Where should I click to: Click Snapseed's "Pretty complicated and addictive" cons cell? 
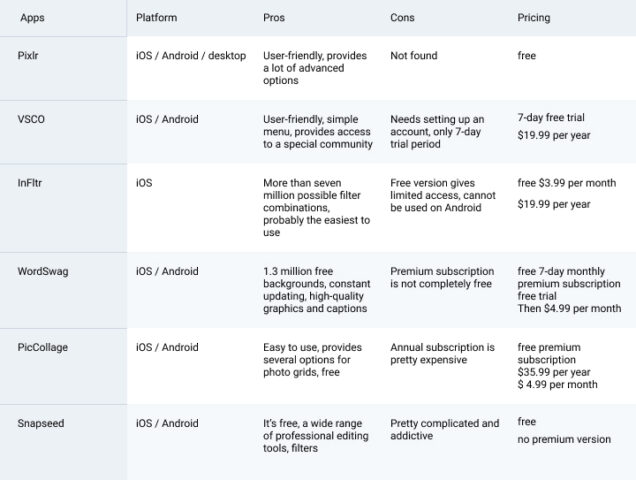[444, 430]
